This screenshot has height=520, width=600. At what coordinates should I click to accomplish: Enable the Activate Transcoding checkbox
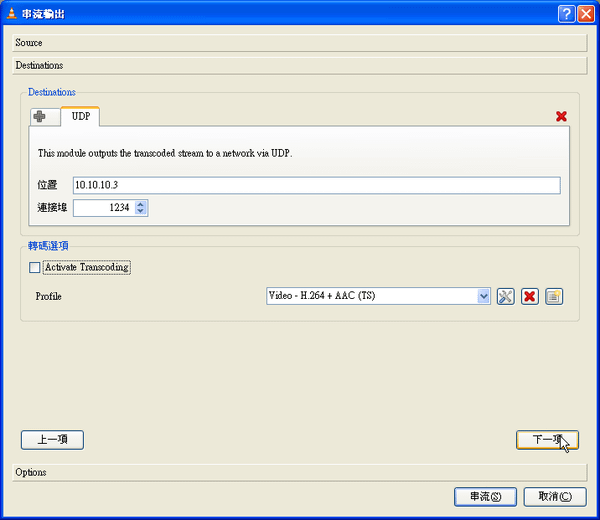[34, 267]
